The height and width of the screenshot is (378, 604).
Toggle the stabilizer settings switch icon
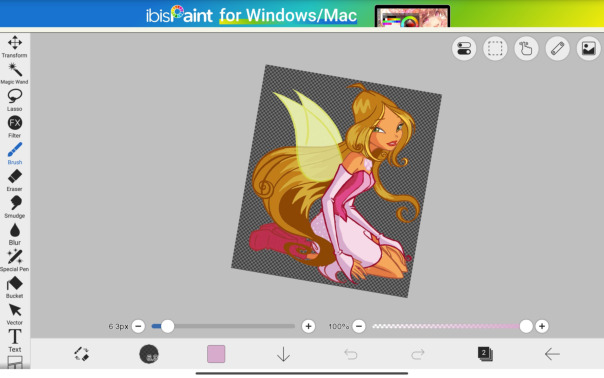click(x=464, y=49)
